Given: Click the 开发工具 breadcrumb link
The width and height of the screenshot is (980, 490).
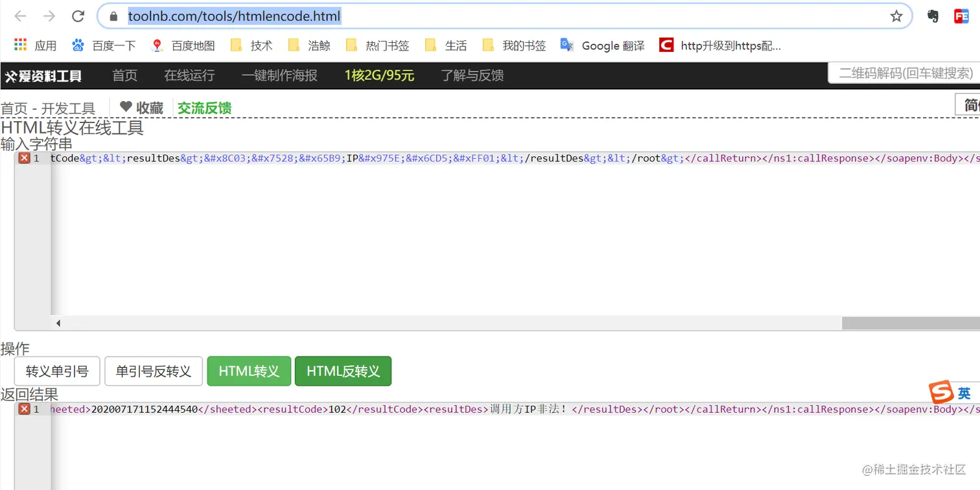Looking at the screenshot, I should click(68, 108).
